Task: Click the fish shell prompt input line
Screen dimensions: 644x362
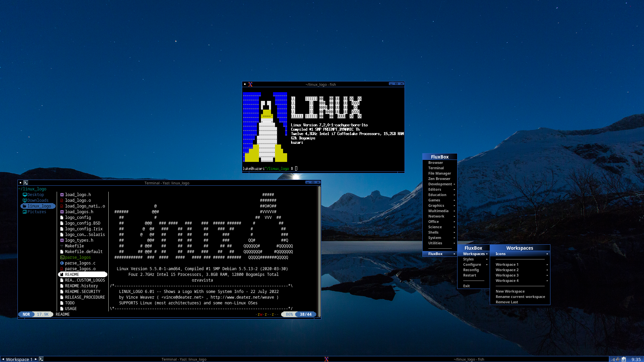Action: 323,169
